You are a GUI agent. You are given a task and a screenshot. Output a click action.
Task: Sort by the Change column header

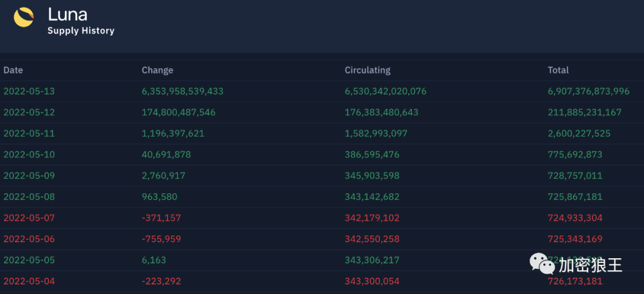tap(157, 70)
